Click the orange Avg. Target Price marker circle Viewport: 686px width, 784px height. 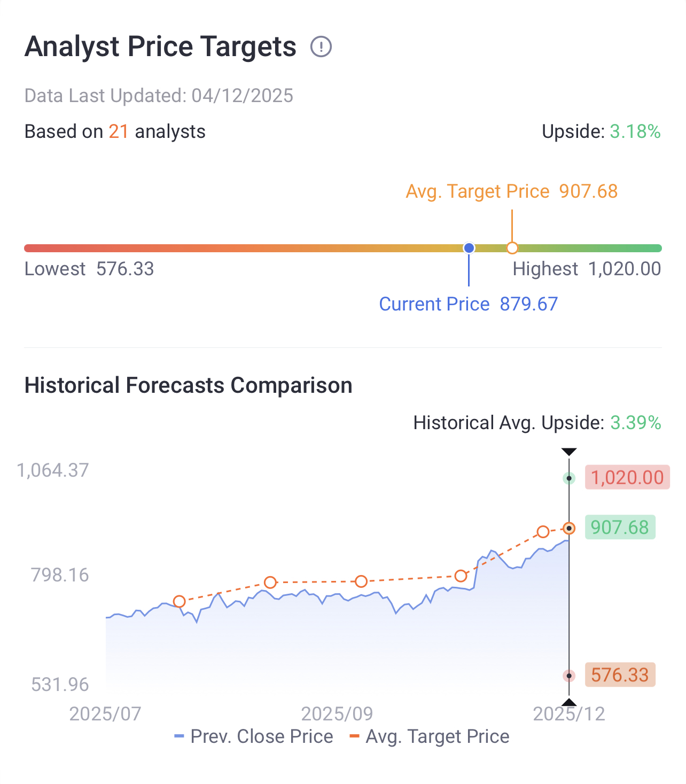pyautogui.click(x=512, y=248)
